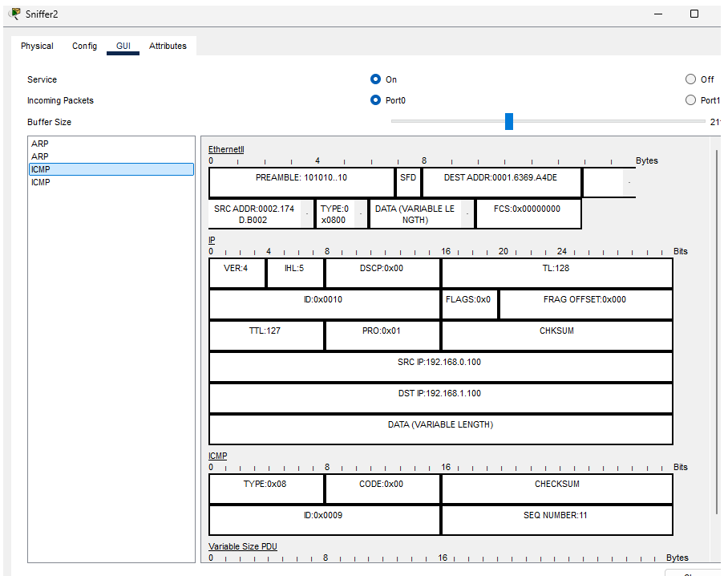Select the last ICMP packet in list
This screenshot has width=728, height=576.
point(40,182)
